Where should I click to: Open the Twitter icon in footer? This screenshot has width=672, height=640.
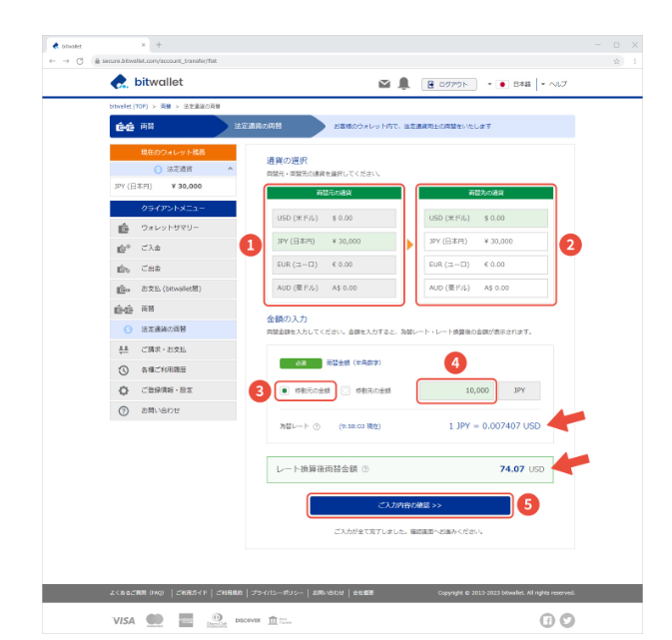coord(567,620)
